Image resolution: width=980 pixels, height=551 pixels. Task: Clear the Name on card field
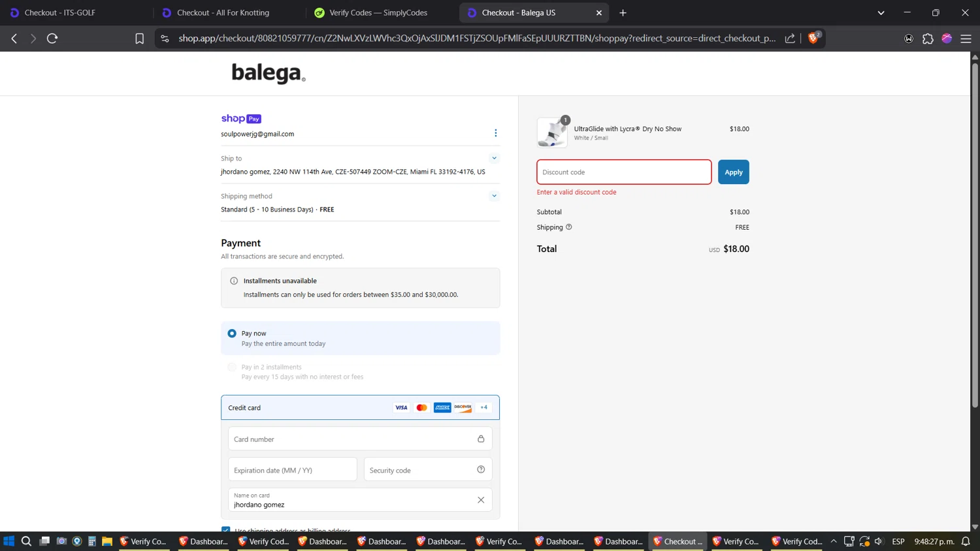point(481,500)
